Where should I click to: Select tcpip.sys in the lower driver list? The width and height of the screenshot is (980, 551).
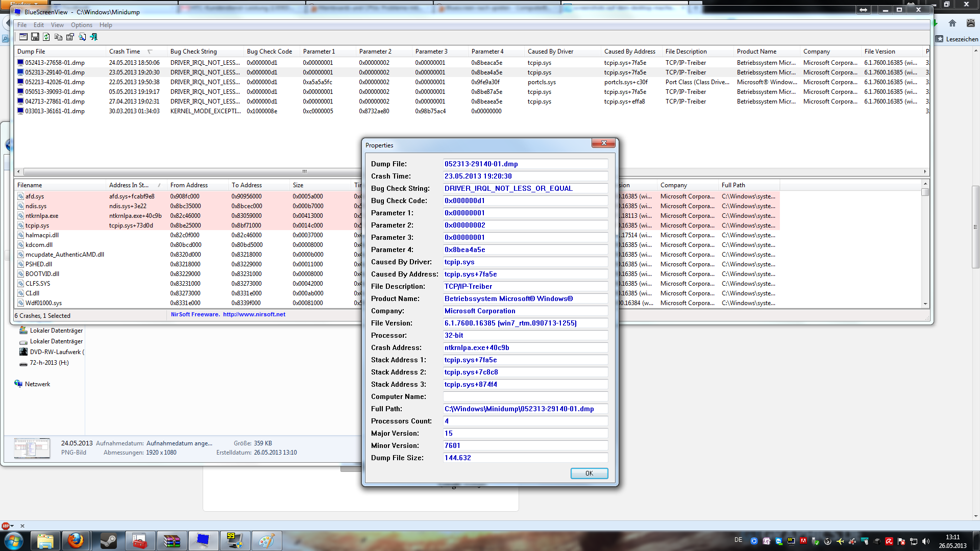tap(37, 226)
